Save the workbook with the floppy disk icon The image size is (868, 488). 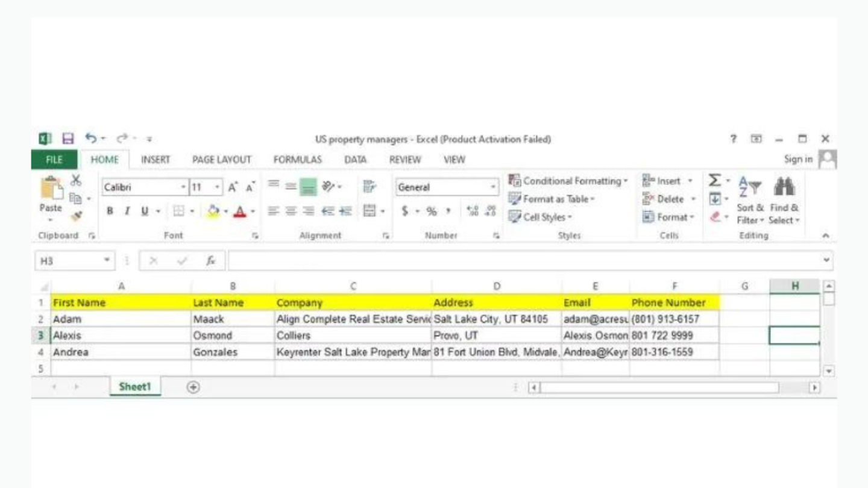coord(68,139)
